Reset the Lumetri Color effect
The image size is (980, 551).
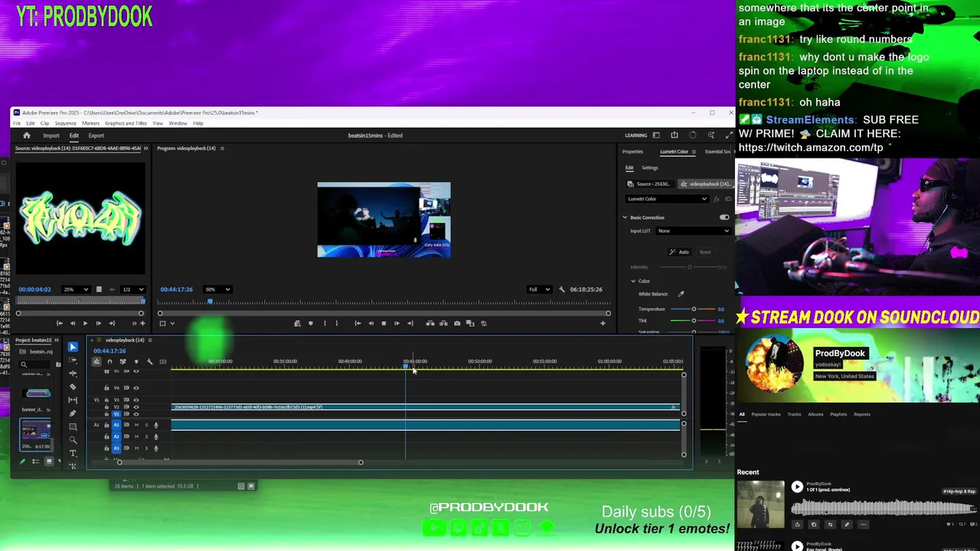729,199
